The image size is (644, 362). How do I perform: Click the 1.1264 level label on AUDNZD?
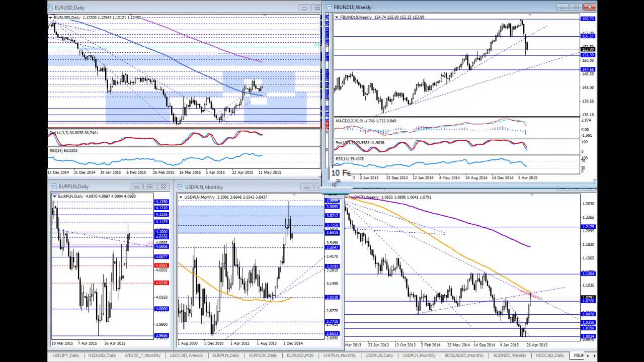tap(588, 274)
